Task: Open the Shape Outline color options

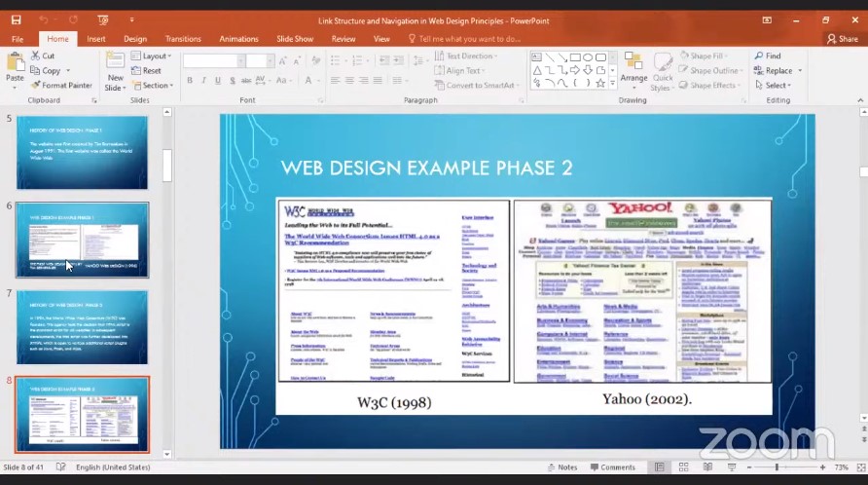Action: (710, 70)
